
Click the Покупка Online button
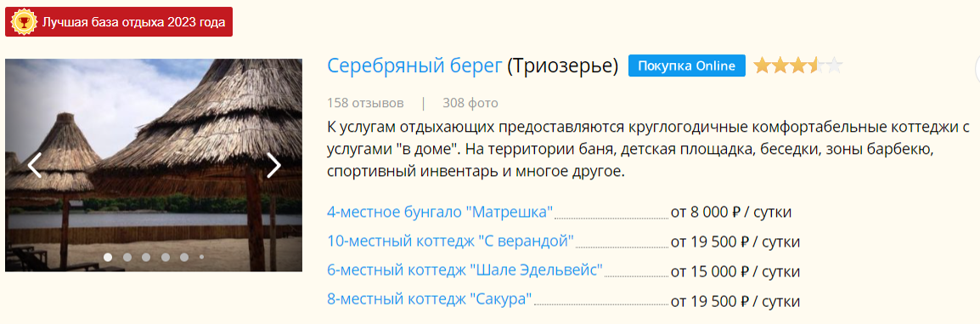click(687, 65)
